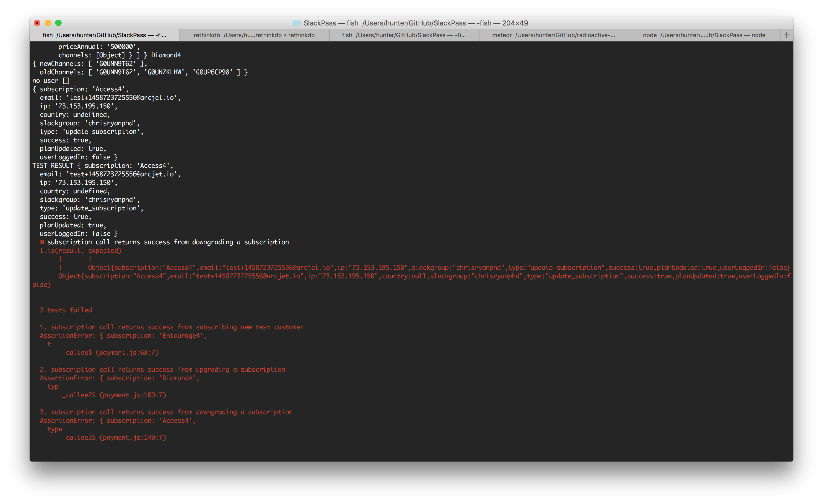This screenshot has height=504, width=823.
Task: Click the Object line containing 'country:null'
Action: point(411,280)
